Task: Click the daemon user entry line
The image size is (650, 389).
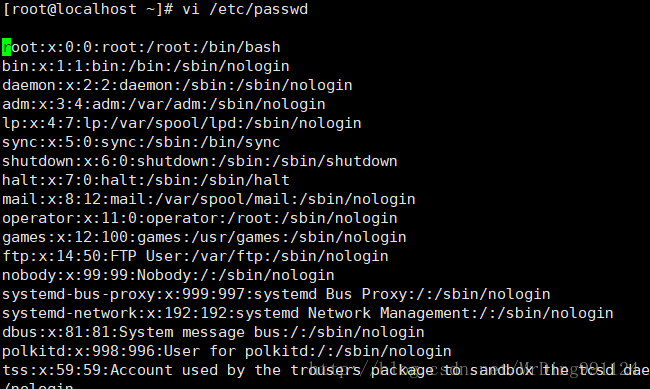Action: click(177, 85)
